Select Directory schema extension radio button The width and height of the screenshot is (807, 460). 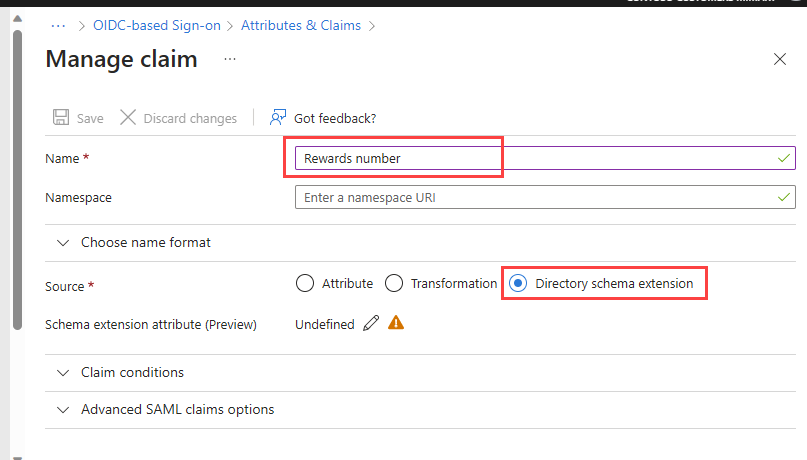[x=518, y=283]
